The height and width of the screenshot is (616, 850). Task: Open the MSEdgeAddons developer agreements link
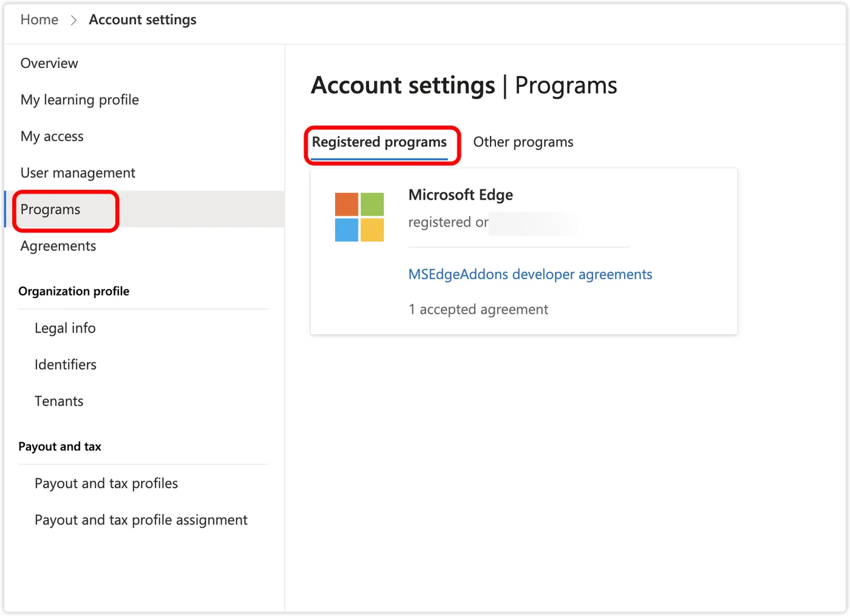point(530,274)
